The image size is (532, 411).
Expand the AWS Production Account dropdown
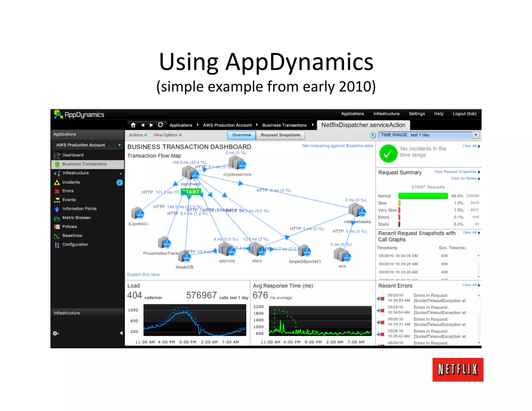tap(119, 145)
